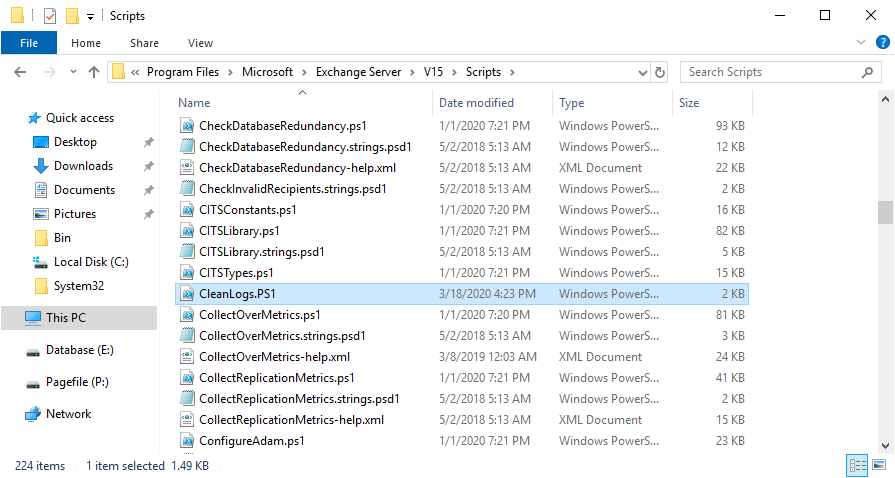Image resolution: width=895 pixels, height=478 pixels.
Task: Expand the chevron after the Scripts breadcrumb
Action: pyautogui.click(x=512, y=73)
